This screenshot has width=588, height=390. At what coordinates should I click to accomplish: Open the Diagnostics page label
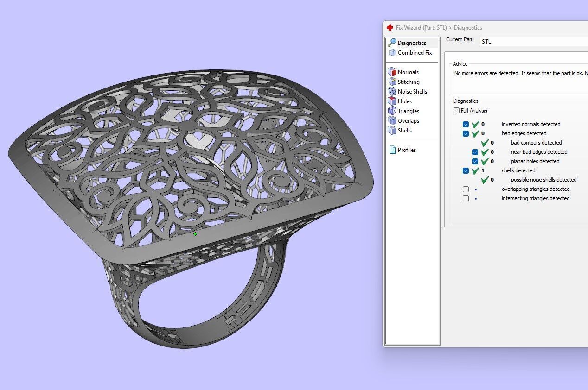(412, 43)
